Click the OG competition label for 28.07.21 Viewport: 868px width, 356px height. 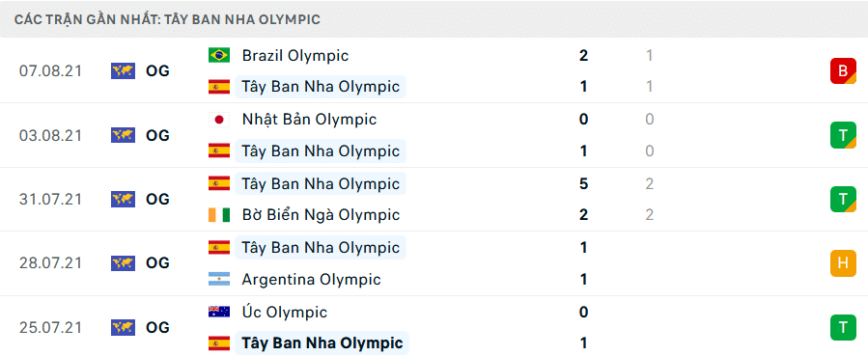coord(157,263)
